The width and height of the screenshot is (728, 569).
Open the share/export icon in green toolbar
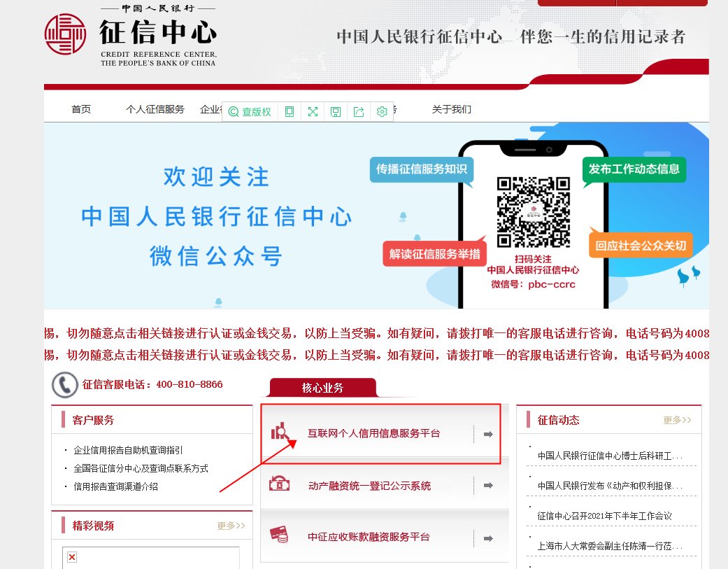[x=359, y=111]
